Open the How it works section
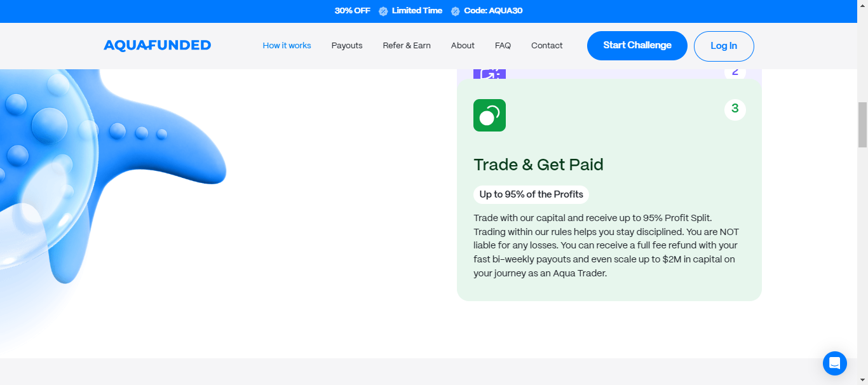The width and height of the screenshot is (868, 385). coord(287,45)
